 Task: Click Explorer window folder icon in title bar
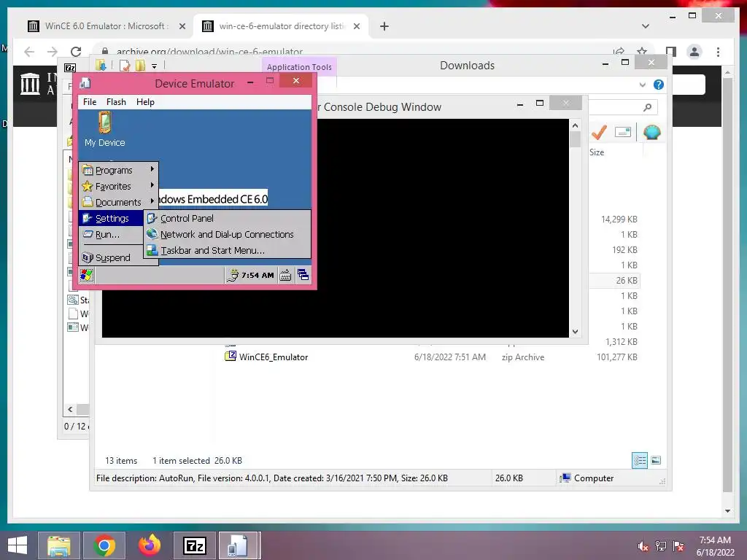click(101, 65)
